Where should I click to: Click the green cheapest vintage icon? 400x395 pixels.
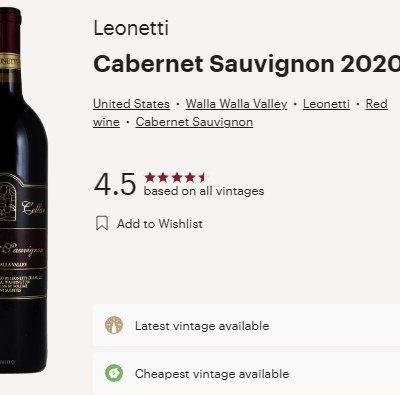(x=114, y=373)
